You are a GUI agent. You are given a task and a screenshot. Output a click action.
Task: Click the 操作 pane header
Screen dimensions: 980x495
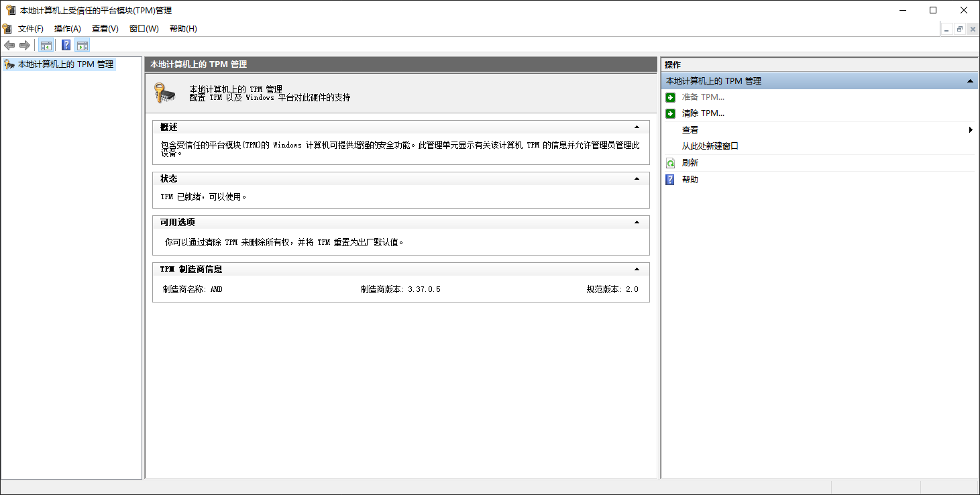tap(818, 64)
